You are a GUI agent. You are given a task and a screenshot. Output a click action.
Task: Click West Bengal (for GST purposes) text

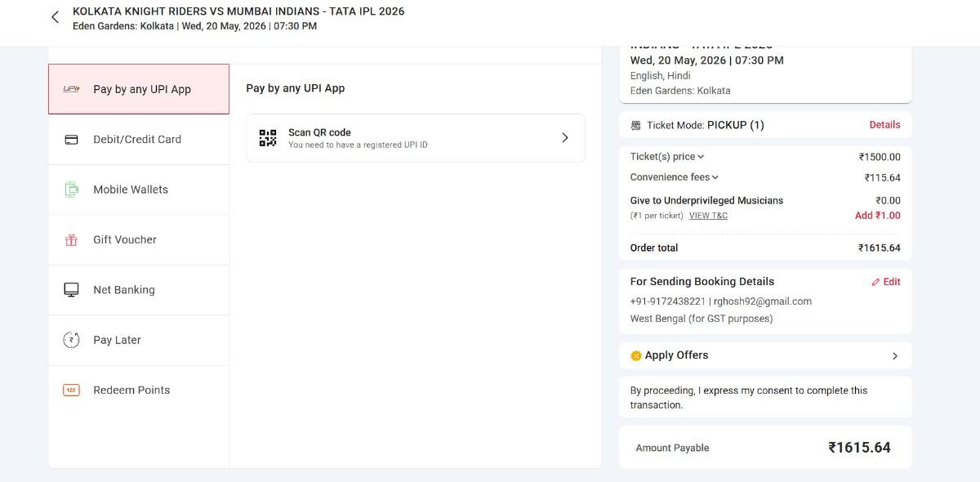702,319
